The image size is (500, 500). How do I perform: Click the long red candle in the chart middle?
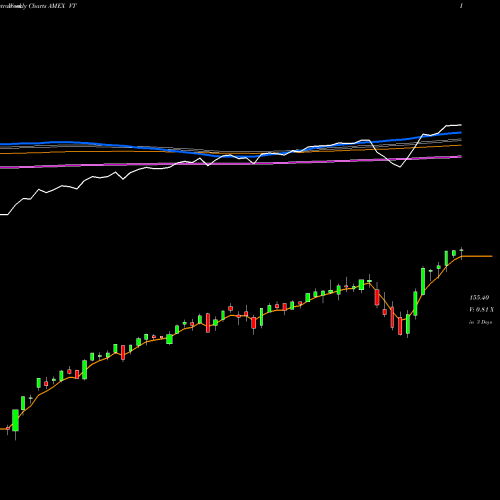pos(208,323)
